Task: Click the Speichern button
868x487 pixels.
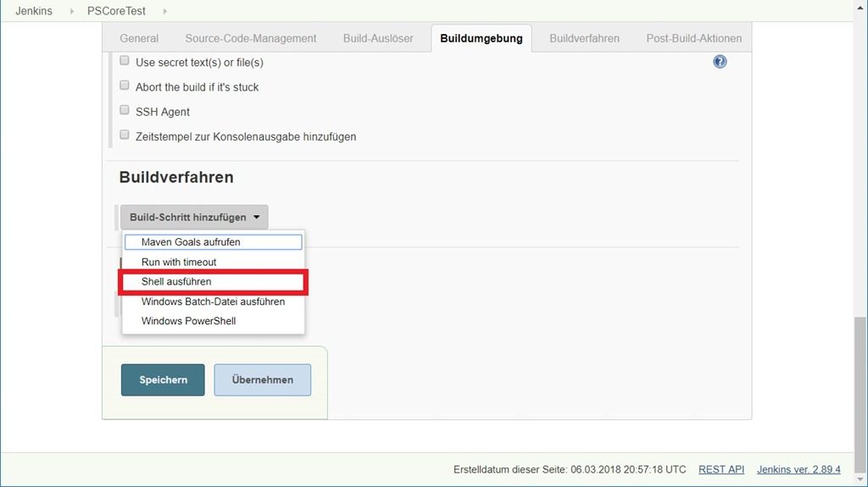Action: click(163, 380)
